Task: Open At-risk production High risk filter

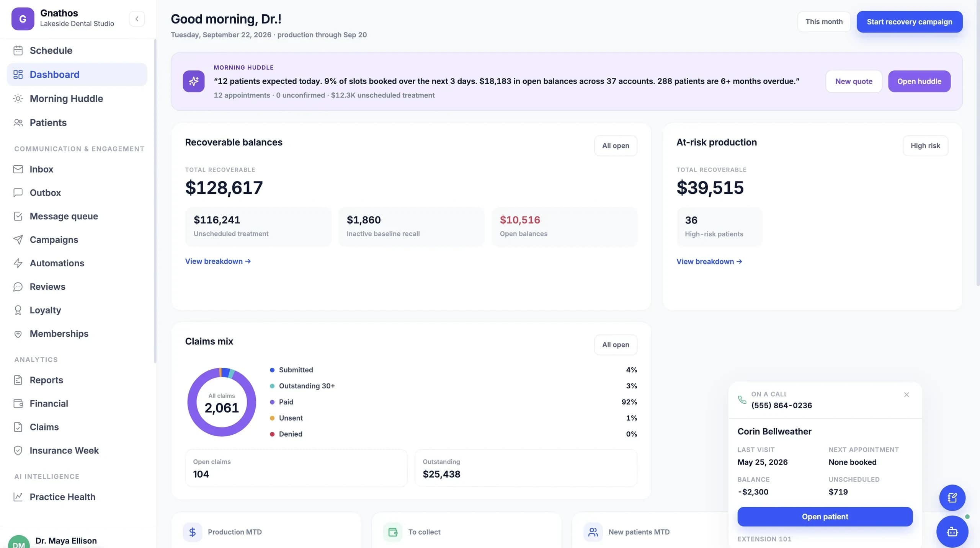Action: pos(925,145)
